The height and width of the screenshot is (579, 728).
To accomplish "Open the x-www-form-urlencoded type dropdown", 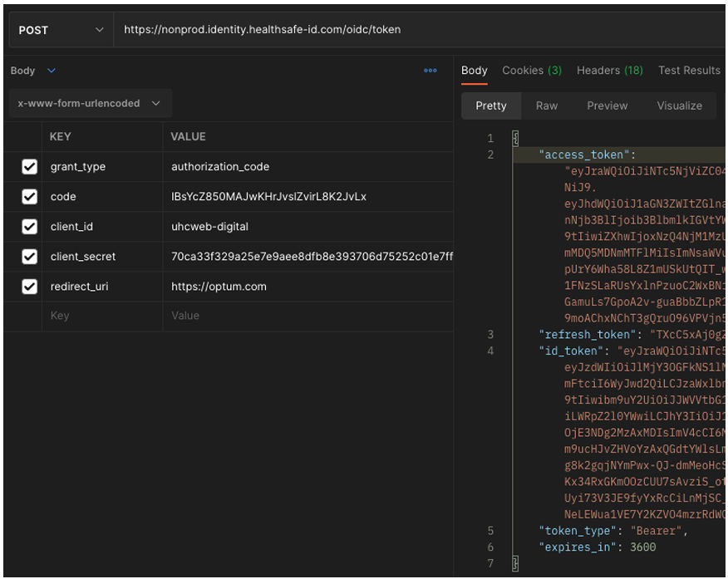I will (90, 103).
